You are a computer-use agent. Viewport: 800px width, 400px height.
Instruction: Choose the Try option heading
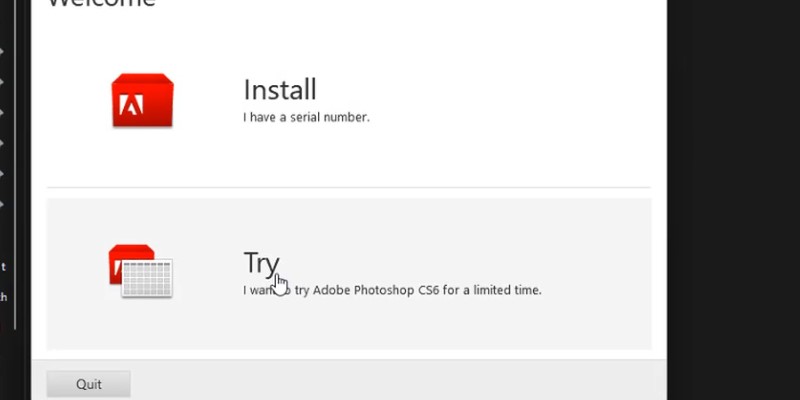(261, 262)
